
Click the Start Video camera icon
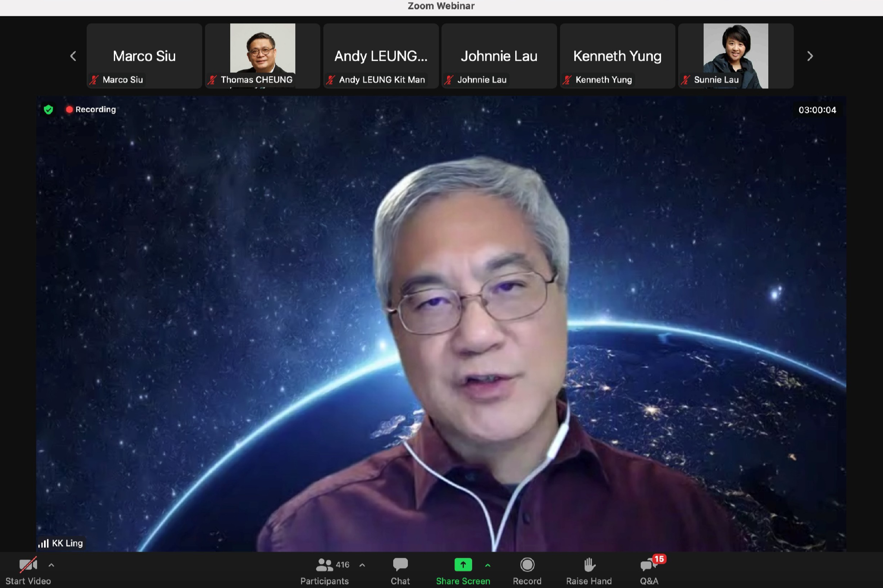(28, 564)
